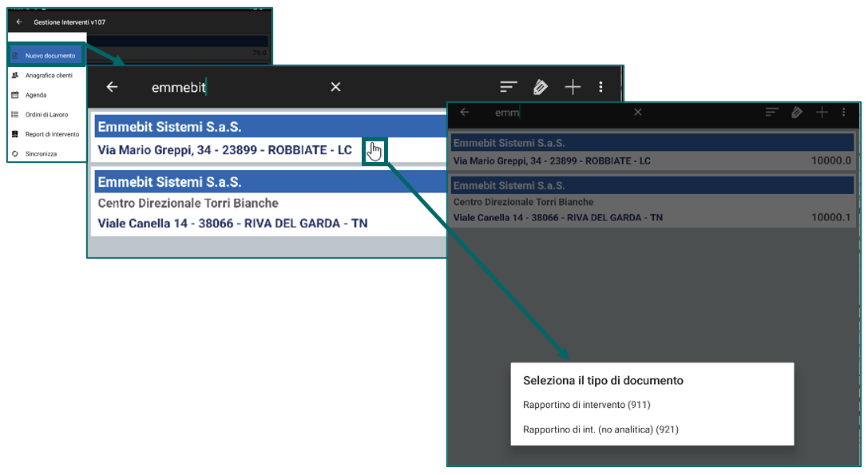Click the Sincronizza refresh icon
The image size is (868, 475).
(x=15, y=153)
